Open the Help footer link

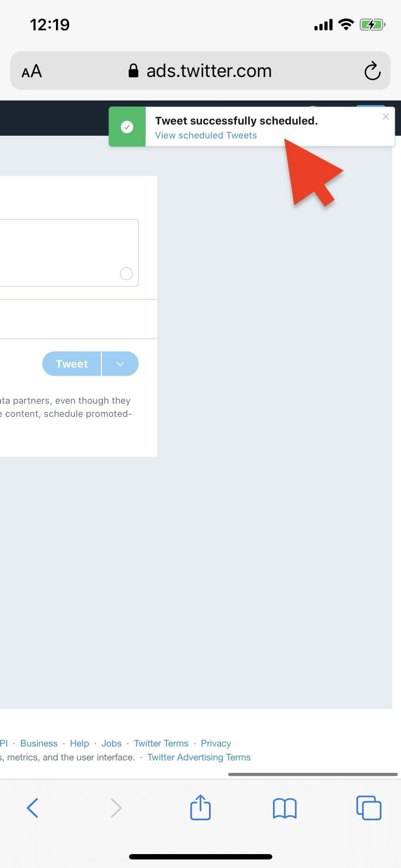coord(79,743)
